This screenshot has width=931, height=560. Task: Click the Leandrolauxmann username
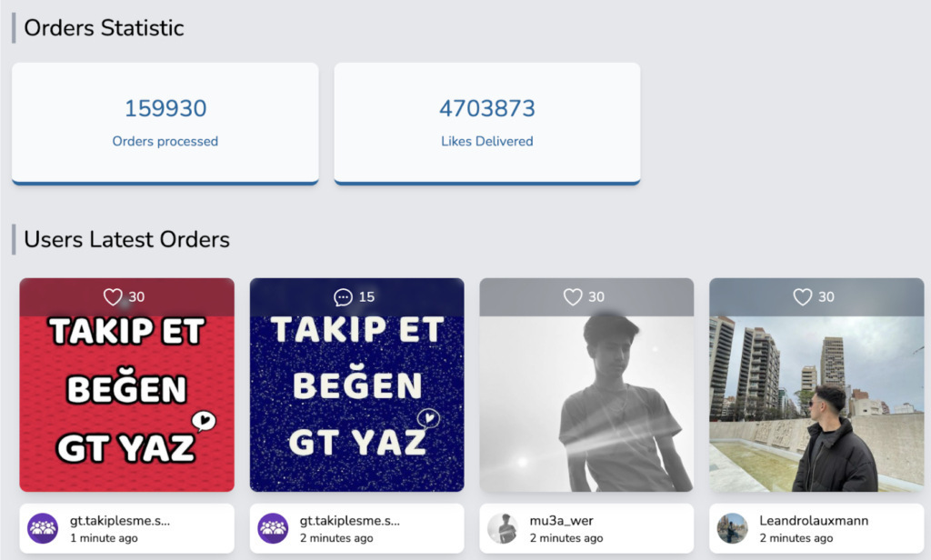(814, 521)
